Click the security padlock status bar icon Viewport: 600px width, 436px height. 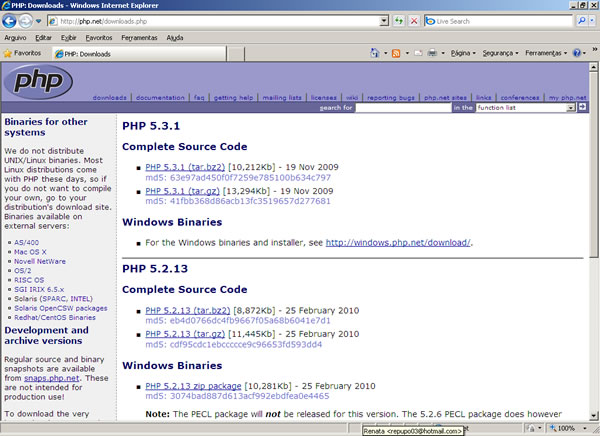pyautogui.click(x=531, y=428)
